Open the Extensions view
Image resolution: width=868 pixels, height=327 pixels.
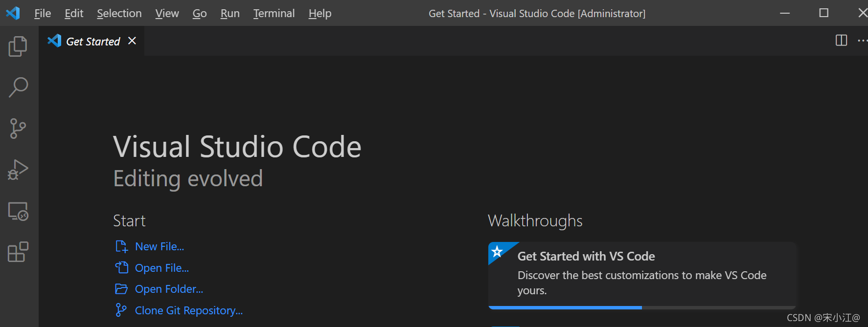pyautogui.click(x=18, y=252)
